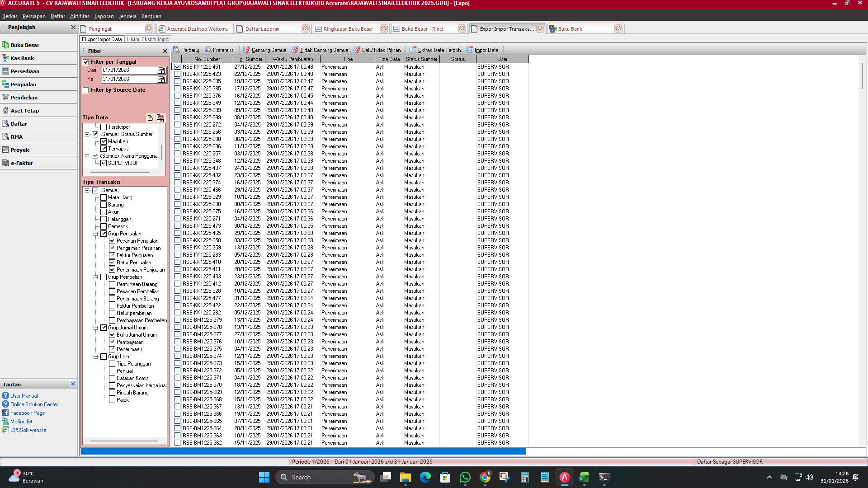Switch to the Histori Ekspor Impor tab

149,39
